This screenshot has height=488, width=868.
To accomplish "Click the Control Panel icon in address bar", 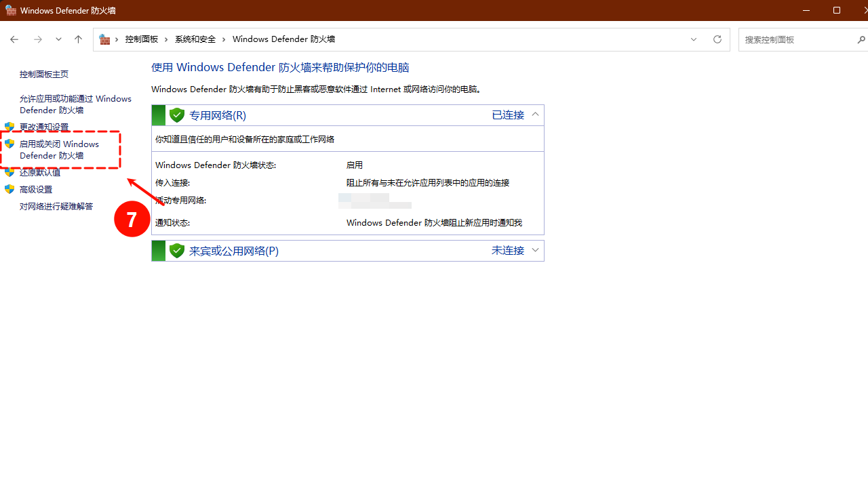I will (x=104, y=39).
